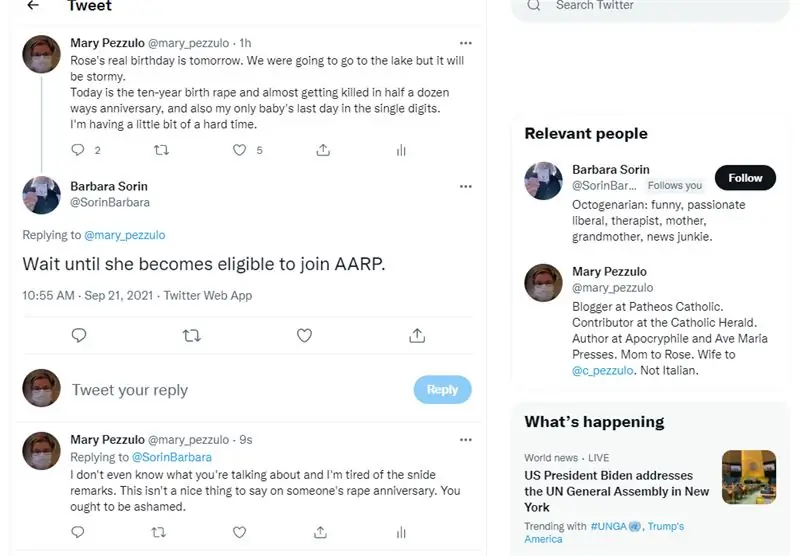Retweet Barbara Sorin's AARP tweet

[x=192, y=336]
